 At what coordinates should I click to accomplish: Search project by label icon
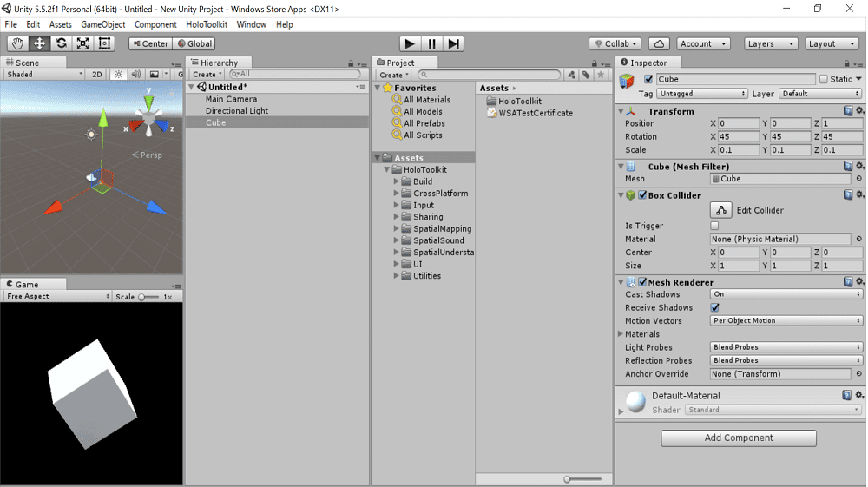(586, 75)
